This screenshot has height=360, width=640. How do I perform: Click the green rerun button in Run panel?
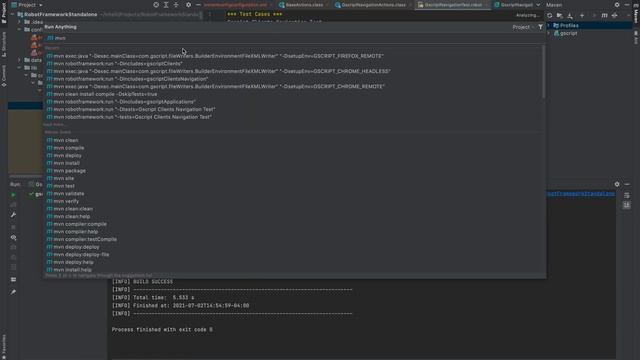point(13,195)
